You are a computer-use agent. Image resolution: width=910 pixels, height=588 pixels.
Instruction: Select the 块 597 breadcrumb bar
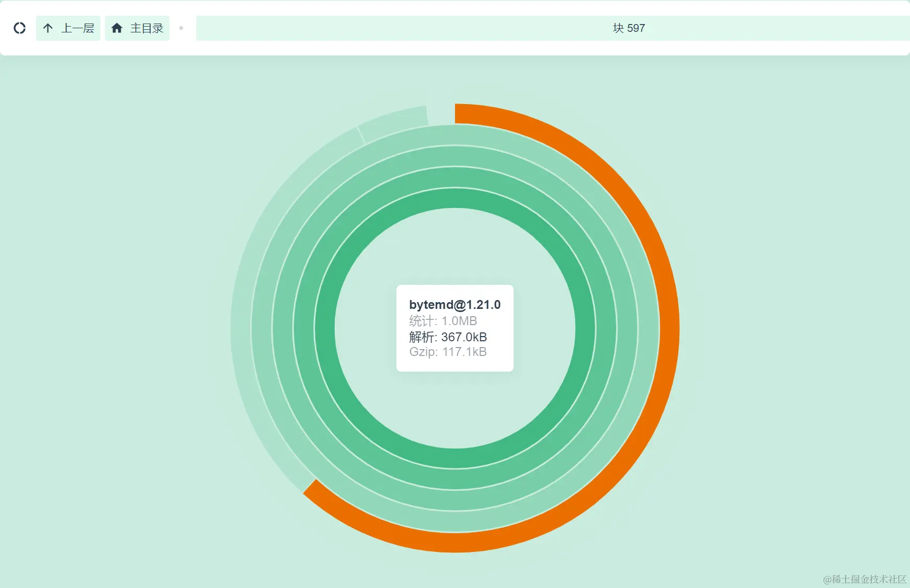553,28
